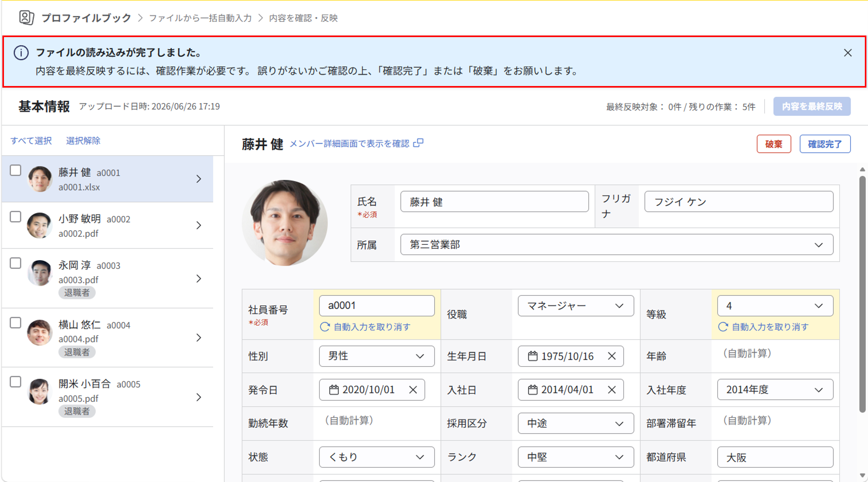Check the box for 藤井 健 a0001

[16, 170]
